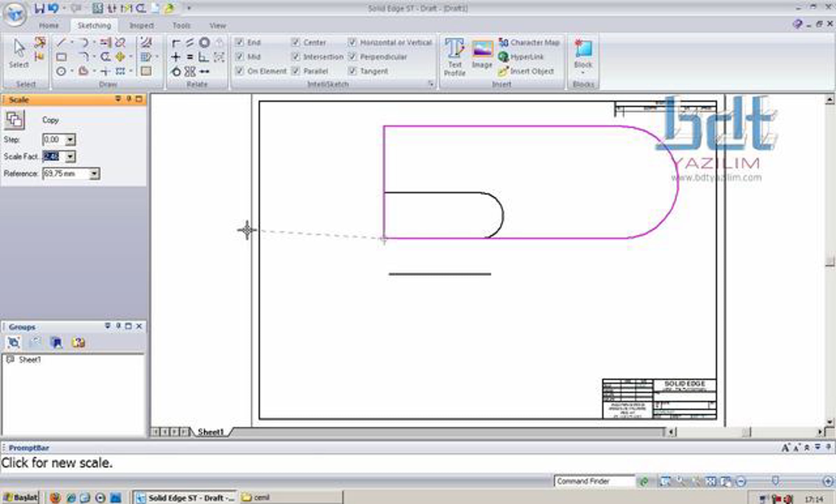Expand the quick access toolbar customize arrow
836x504 pixels.
click(x=189, y=8)
